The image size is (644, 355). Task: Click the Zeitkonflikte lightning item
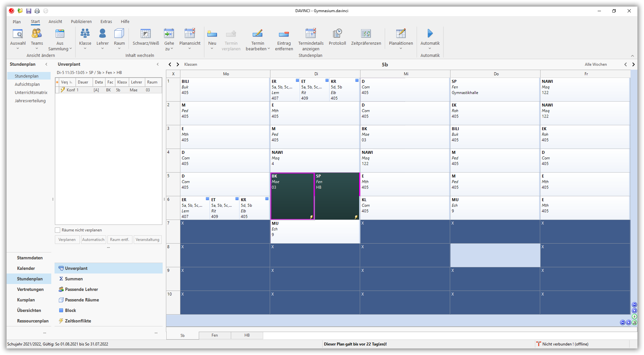(78, 321)
